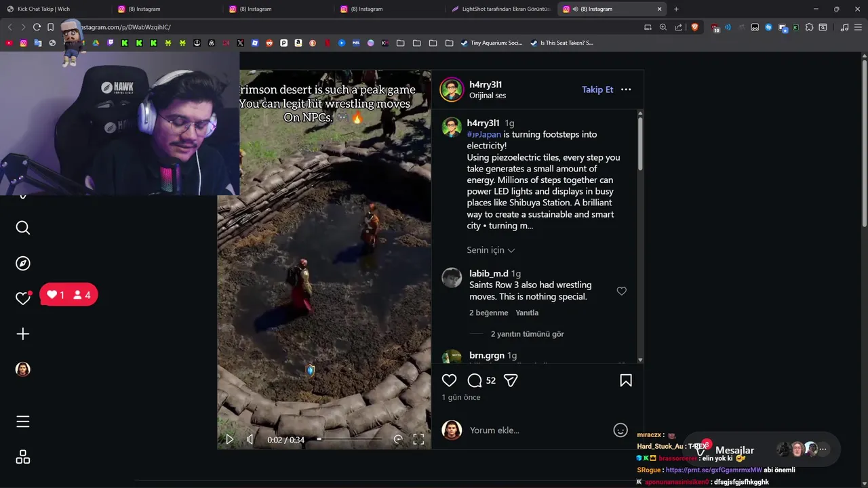Click the page's main vertical scrollbar
The width and height of the screenshot is (868, 488).
pos(864,142)
